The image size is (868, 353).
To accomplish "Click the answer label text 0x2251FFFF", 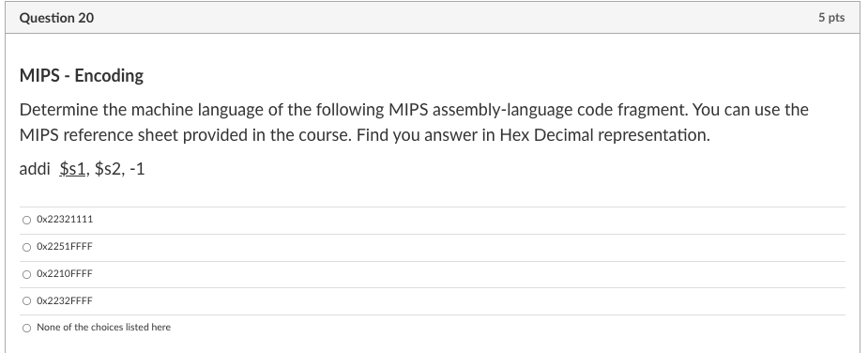I will click(65, 247).
